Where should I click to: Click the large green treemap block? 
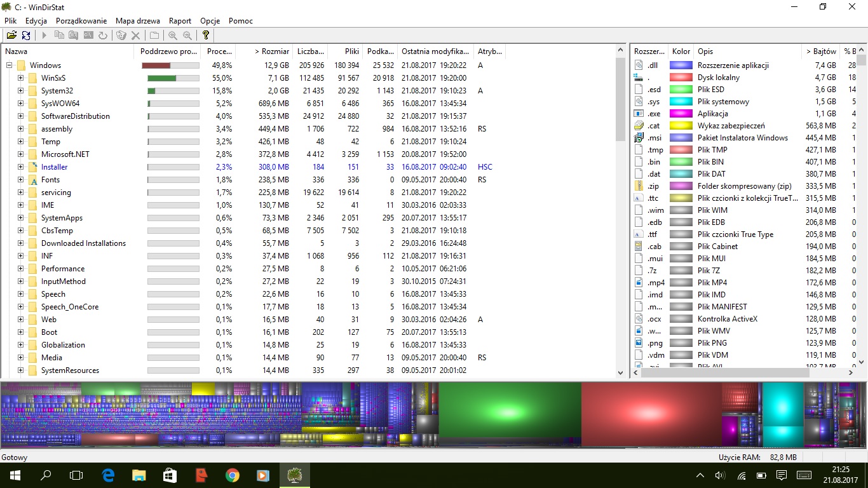tap(510, 414)
